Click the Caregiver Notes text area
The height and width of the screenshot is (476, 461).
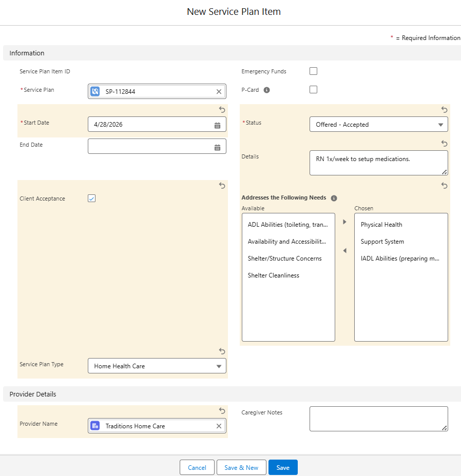click(x=379, y=419)
